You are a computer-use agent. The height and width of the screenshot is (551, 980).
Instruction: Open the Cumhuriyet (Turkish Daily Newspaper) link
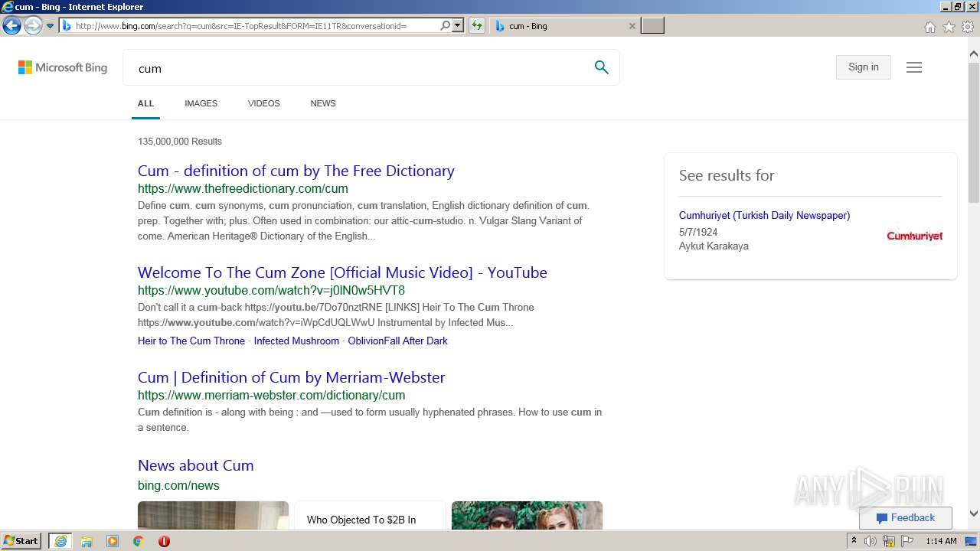(x=764, y=216)
